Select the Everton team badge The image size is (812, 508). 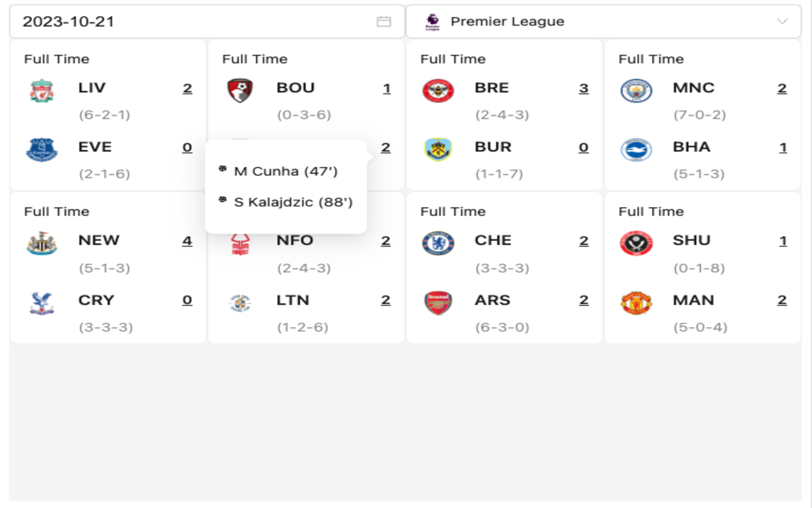[41, 148]
